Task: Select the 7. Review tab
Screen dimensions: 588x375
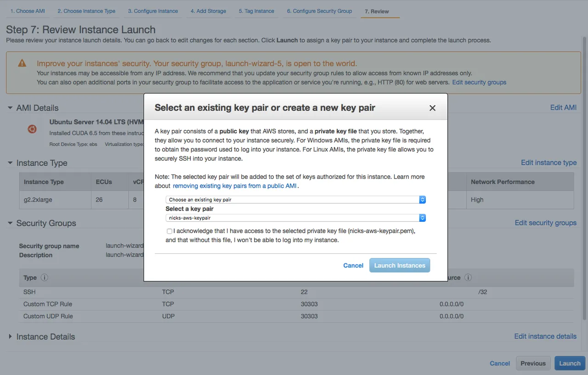Action: point(377,11)
